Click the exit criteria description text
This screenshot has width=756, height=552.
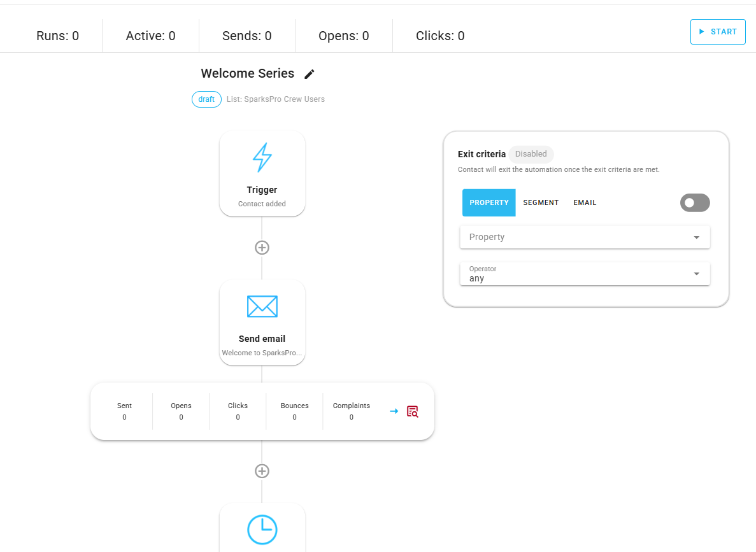(x=559, y=170)
